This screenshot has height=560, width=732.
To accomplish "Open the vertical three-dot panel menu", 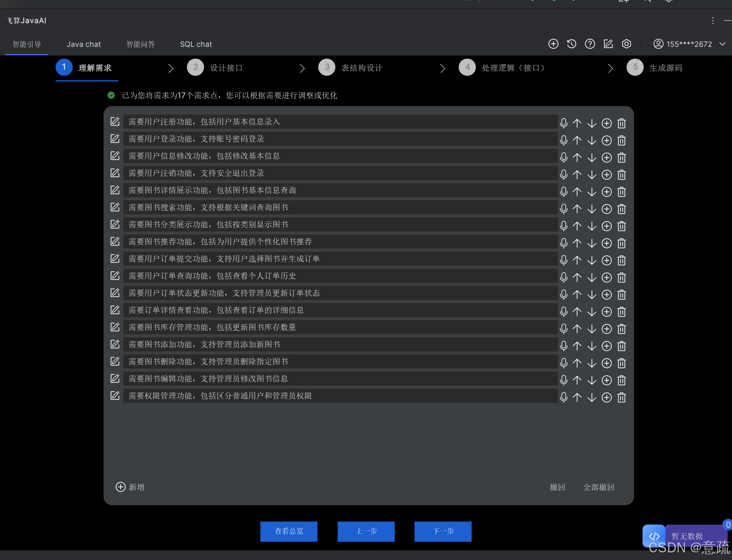I will point(713,21).
